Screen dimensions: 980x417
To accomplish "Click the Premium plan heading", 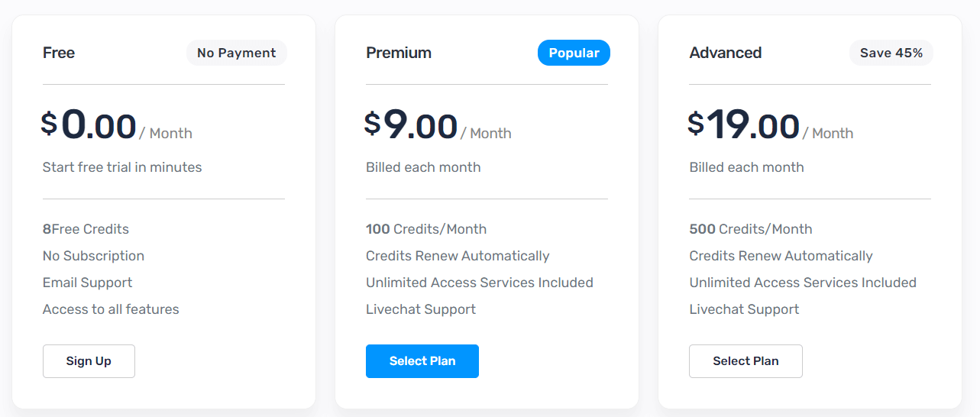I will (399, 53).
